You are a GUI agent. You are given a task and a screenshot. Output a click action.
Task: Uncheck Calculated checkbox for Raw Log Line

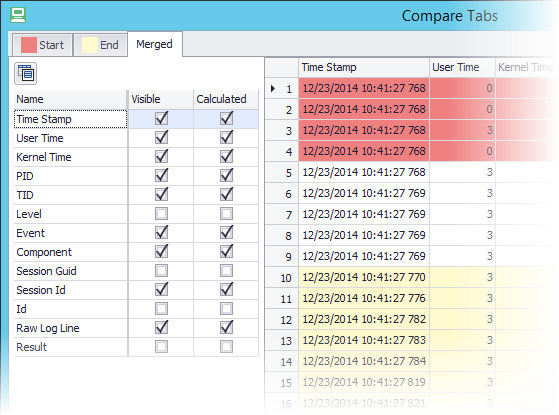226,327
